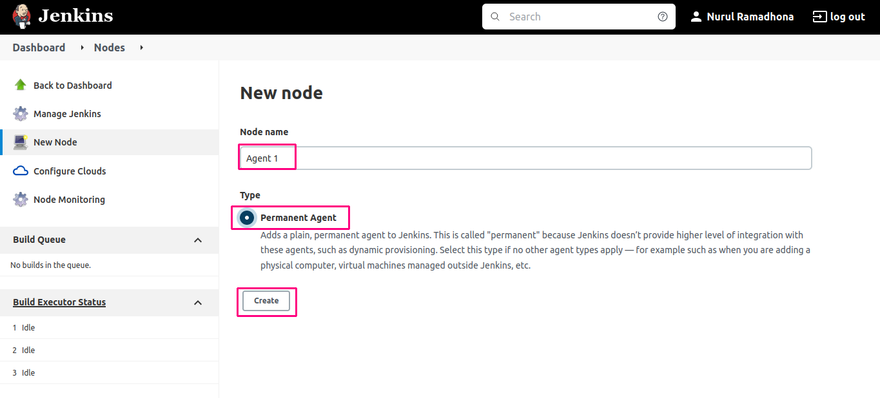
Task: Click the Configure Clouds cloud icon
Action: coord(20,171)
